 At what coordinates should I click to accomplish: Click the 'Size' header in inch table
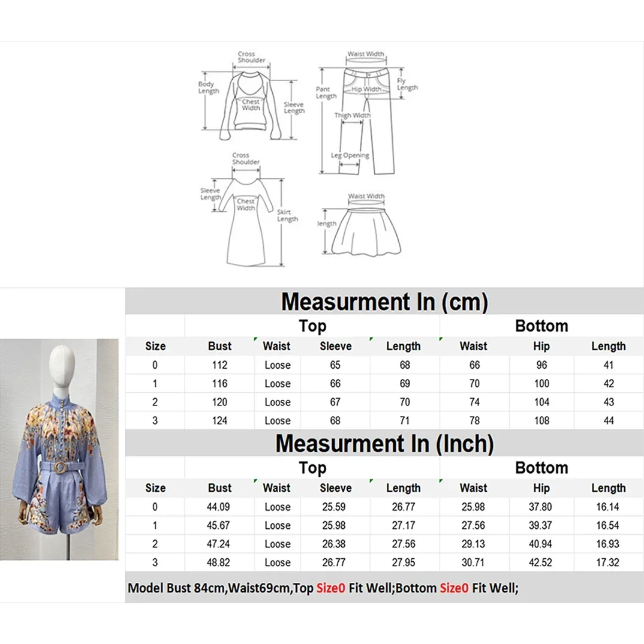[155, 487]
